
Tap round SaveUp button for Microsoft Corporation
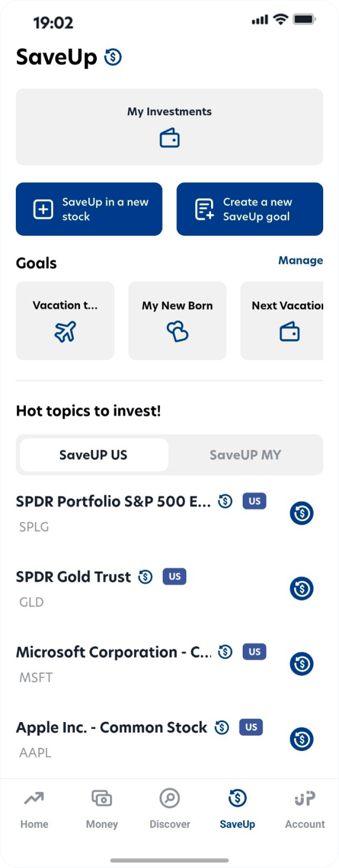(301, 664)
